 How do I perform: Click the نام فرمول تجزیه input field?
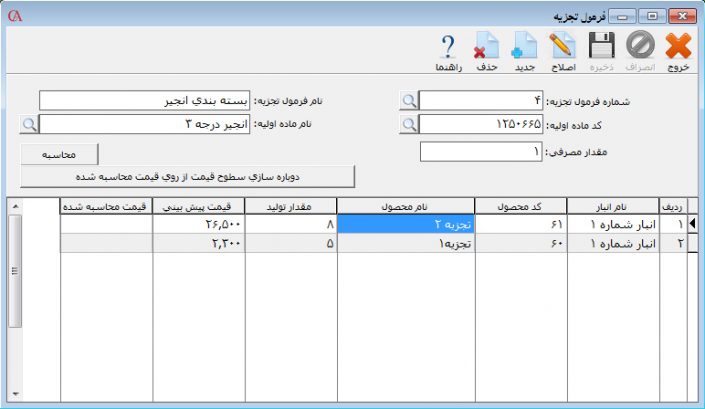coord(145,100)
